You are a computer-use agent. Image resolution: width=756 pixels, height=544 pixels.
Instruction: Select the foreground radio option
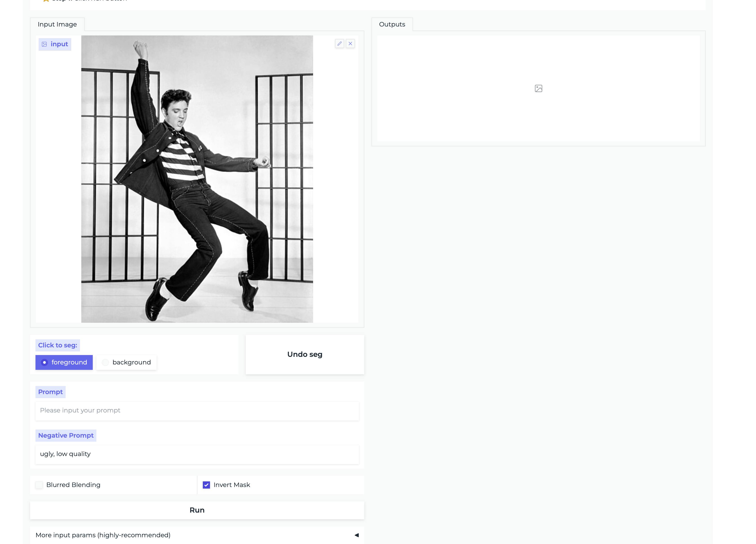click(64, 362)
